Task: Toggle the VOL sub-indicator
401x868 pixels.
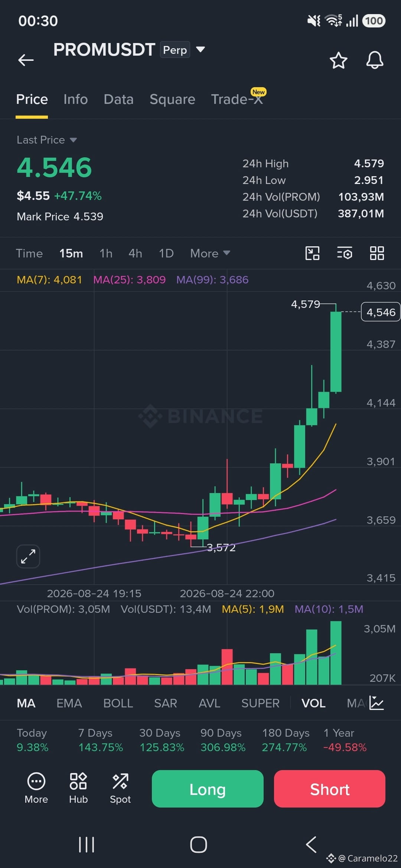Action: pyautogui.click(x=313, y=703)
